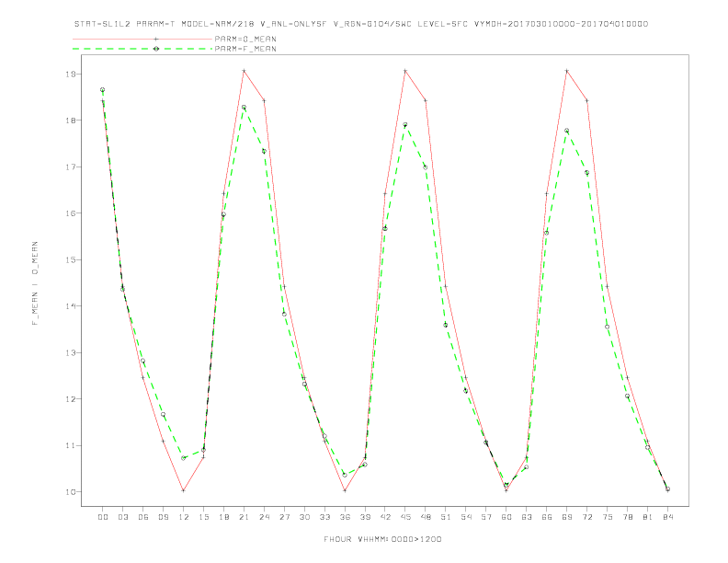
Task: Click x-axis forecast hour label 45
Action: point(405,517)
